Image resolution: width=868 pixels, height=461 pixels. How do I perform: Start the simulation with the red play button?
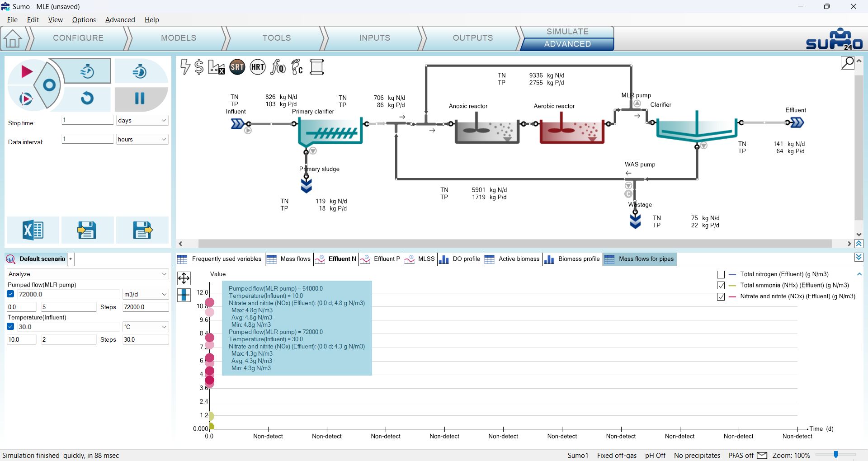pos(27,71)
